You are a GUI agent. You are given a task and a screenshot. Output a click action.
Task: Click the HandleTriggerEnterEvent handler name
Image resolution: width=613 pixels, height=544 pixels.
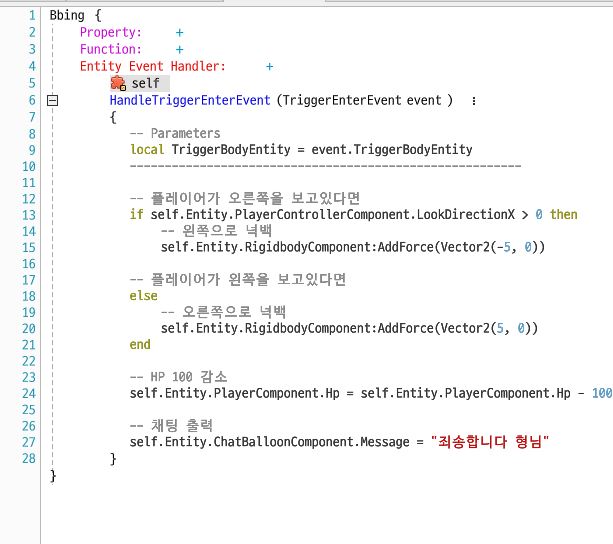coord(190,100)
